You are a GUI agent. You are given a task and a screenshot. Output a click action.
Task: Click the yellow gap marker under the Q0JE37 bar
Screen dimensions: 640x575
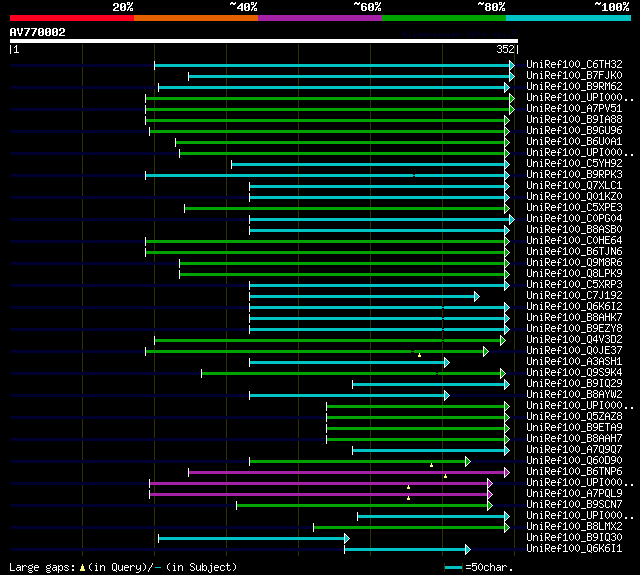[x=420, y=355]
